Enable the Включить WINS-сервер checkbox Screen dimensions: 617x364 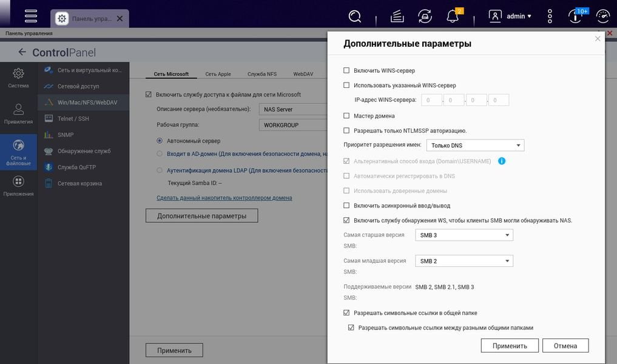346,70
